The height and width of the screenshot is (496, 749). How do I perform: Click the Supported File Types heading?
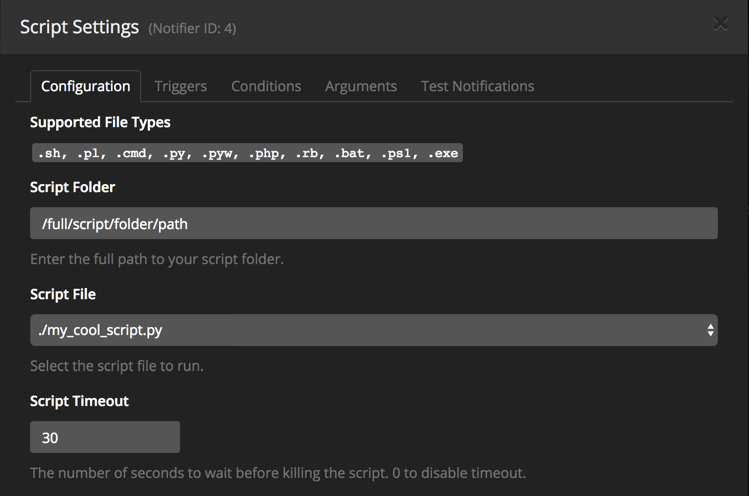pos(100,122)
